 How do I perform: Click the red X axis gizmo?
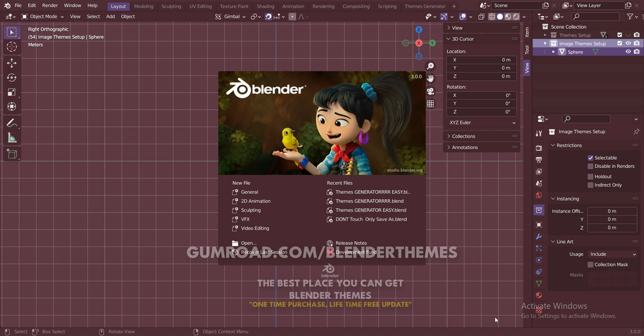click(x=418, y=43)
